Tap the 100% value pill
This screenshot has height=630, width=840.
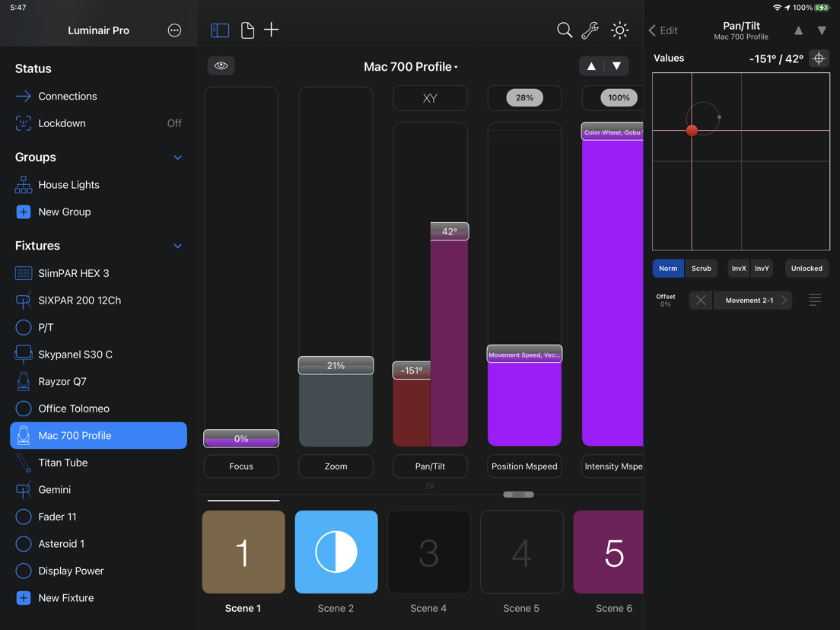click(x=619, y=97)
